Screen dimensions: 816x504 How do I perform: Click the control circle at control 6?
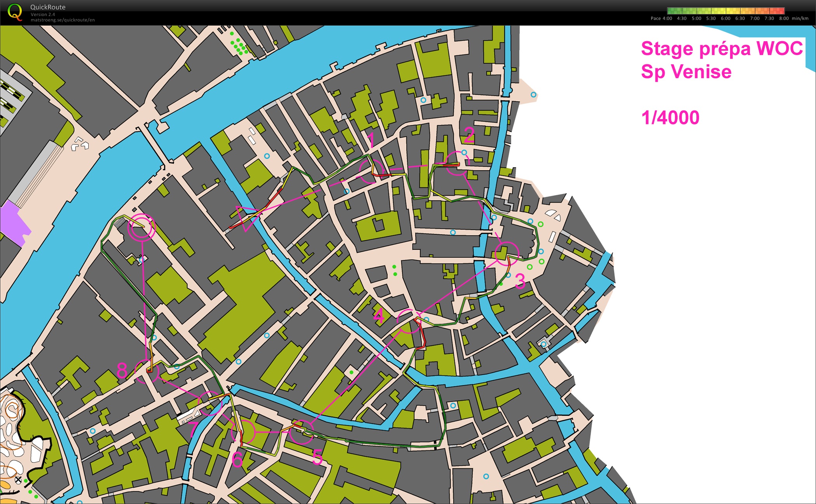[243, 432]
